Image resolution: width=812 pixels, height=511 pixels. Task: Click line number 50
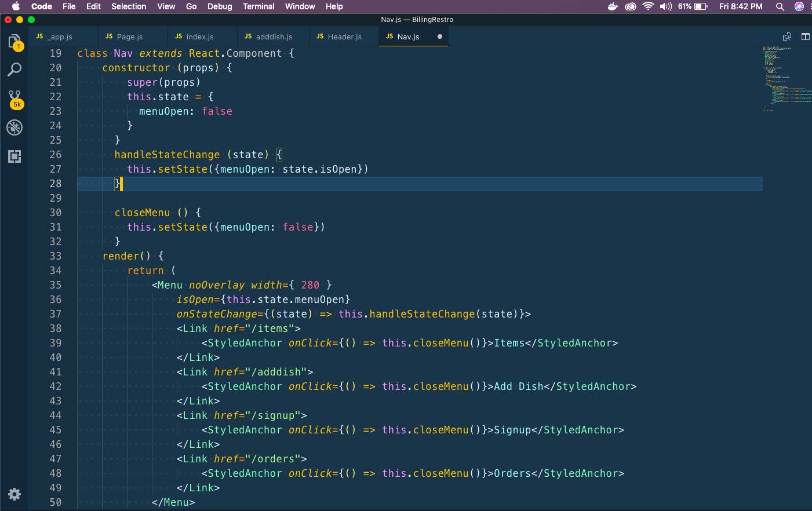click(56, 502)
